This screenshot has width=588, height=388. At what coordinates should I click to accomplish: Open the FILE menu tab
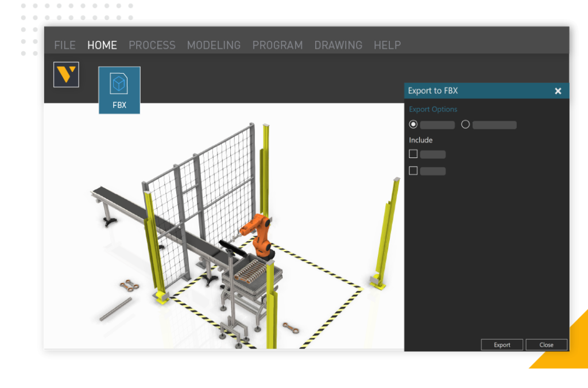pos(65,45)
